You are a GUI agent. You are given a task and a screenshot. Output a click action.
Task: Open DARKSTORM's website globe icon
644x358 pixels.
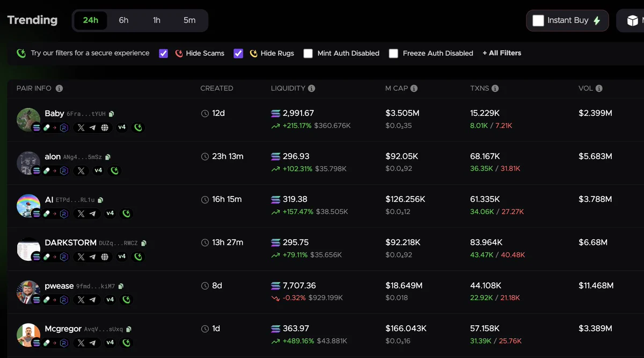(x=105, y=257)
